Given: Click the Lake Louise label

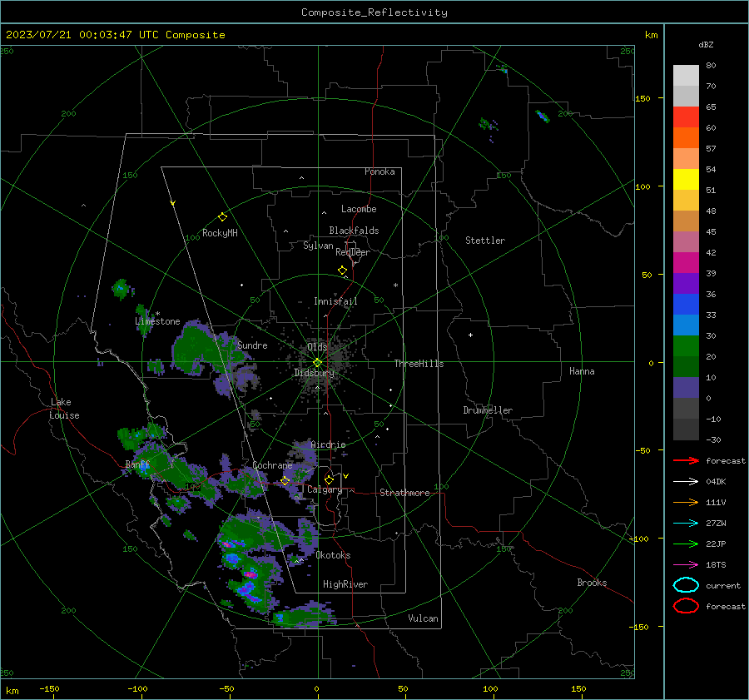Looking at the screenshot, I should [x=64, y=409].
